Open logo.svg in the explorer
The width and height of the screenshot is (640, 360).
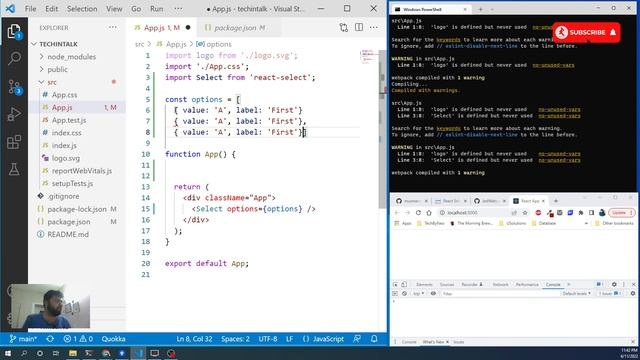pos(66,158)
